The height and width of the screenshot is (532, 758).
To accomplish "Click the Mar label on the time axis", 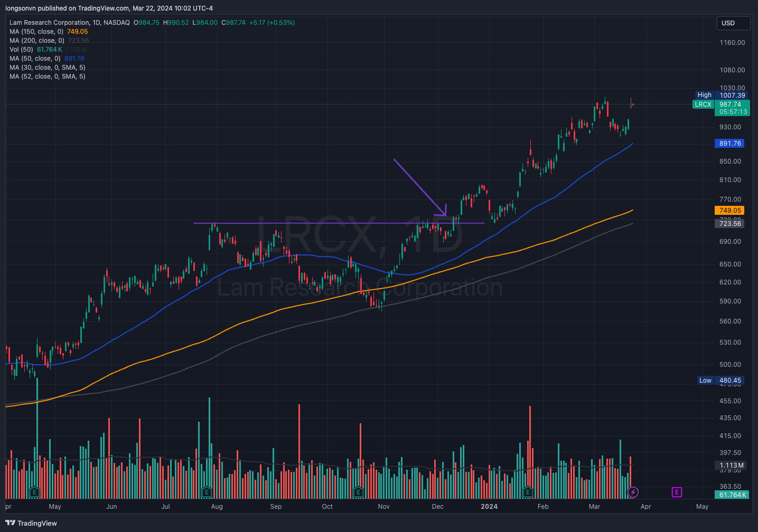I will 594,507.
